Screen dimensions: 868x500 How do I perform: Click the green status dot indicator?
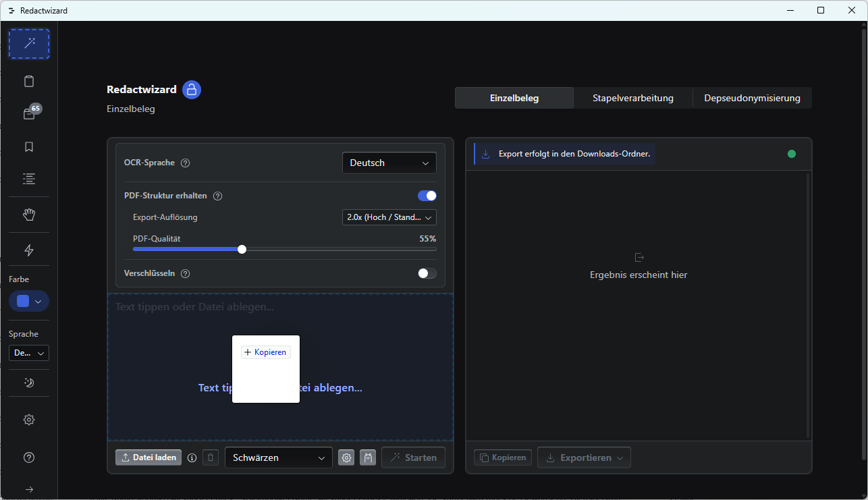click(792, 154)
